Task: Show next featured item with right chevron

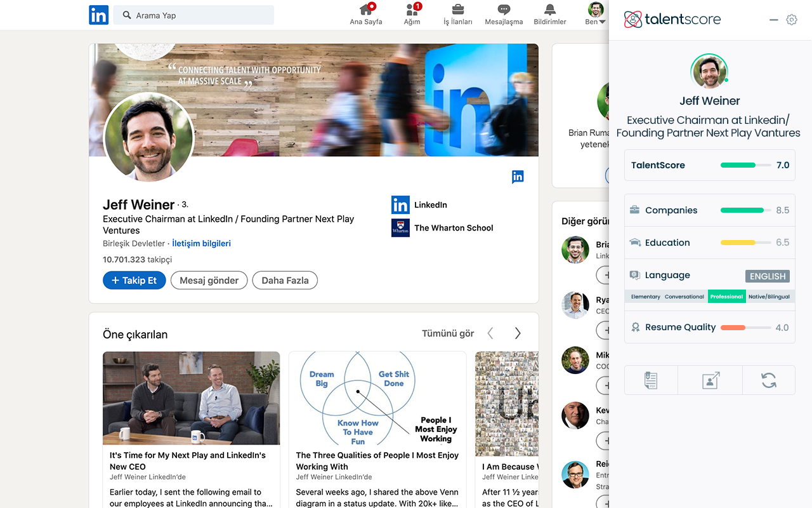Action: [x=518, y=333]
